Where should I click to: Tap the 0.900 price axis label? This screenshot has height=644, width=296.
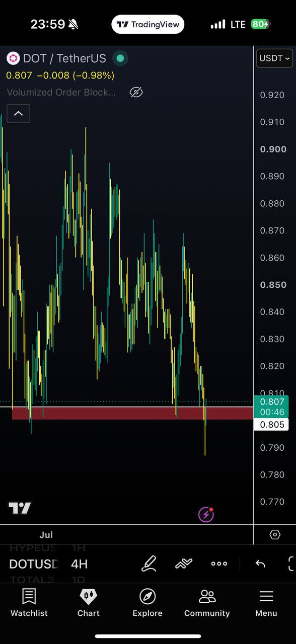pos(272,149)
